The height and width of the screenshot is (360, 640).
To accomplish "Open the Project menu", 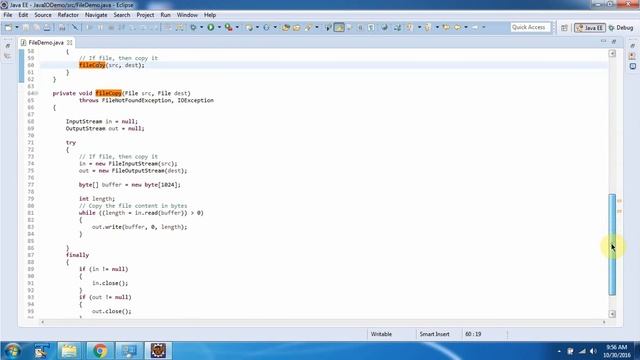I will (145, 15).
